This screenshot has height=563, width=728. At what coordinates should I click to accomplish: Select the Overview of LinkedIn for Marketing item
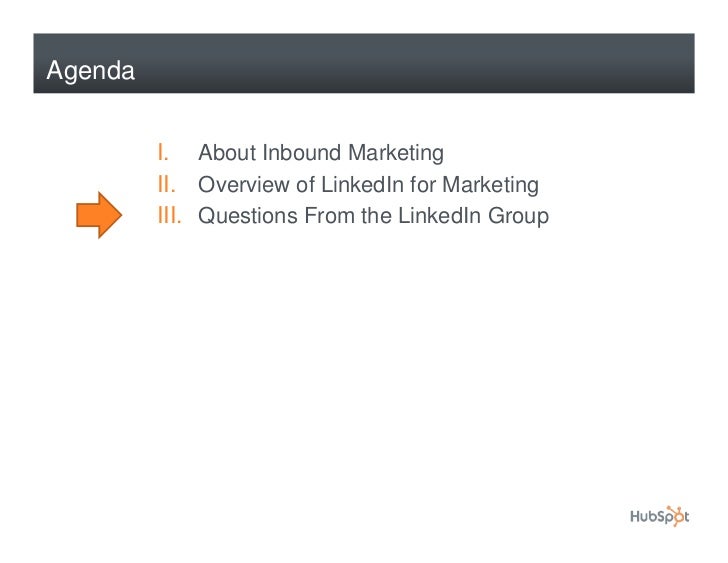[368, 184]
